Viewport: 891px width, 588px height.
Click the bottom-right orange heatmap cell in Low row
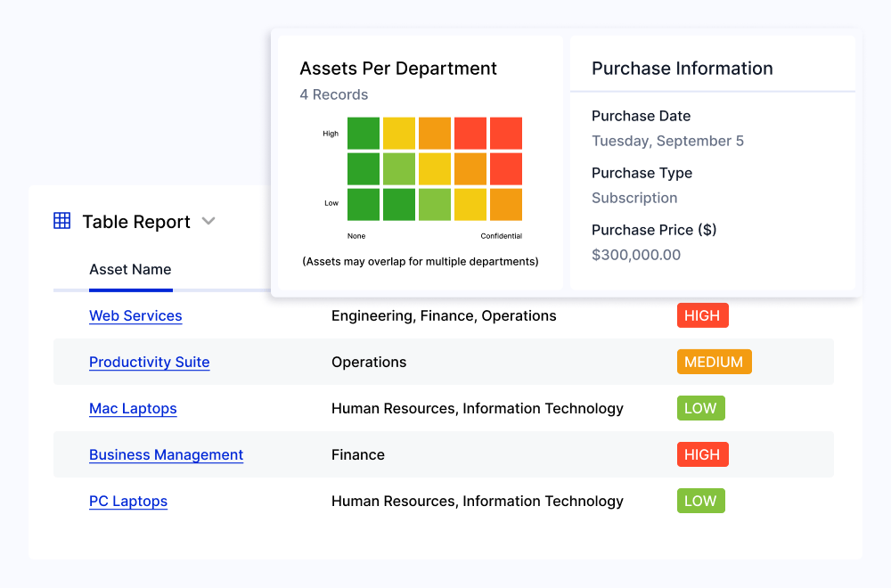pos(506,205)
